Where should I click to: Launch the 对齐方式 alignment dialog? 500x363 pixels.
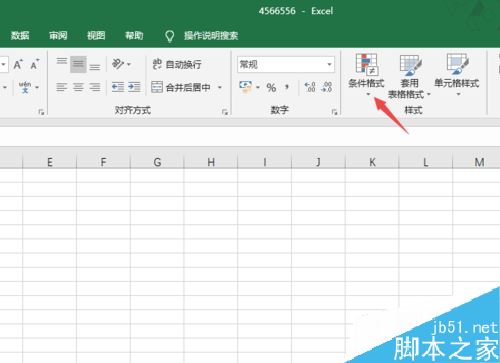tap(225, 112)
